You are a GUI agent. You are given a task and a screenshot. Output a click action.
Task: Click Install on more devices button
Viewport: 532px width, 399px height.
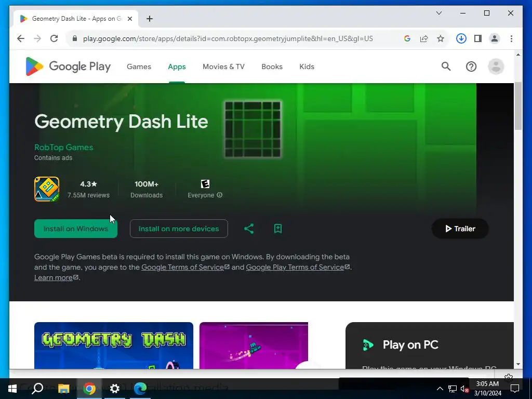[179, 229]
